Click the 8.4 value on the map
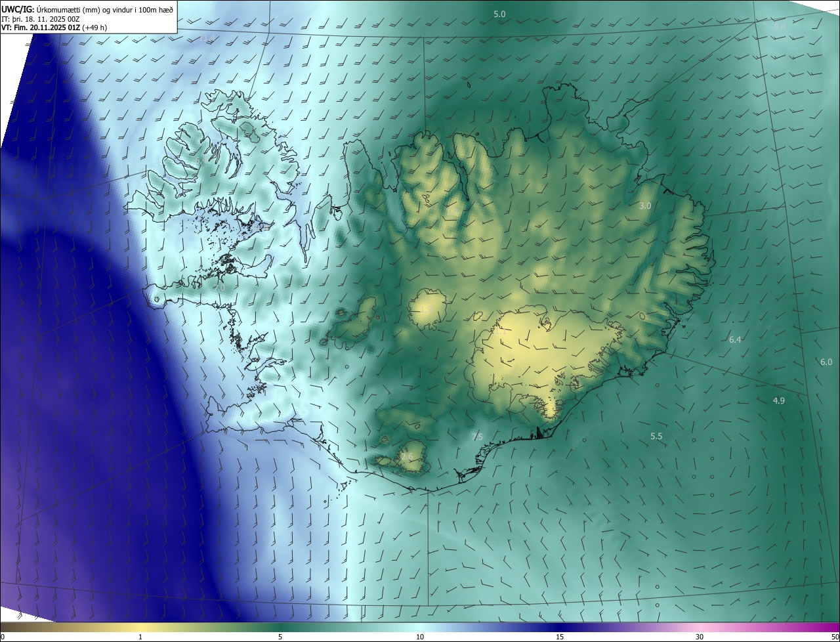The height and width of the screenshot is (642, 840). 780,26
